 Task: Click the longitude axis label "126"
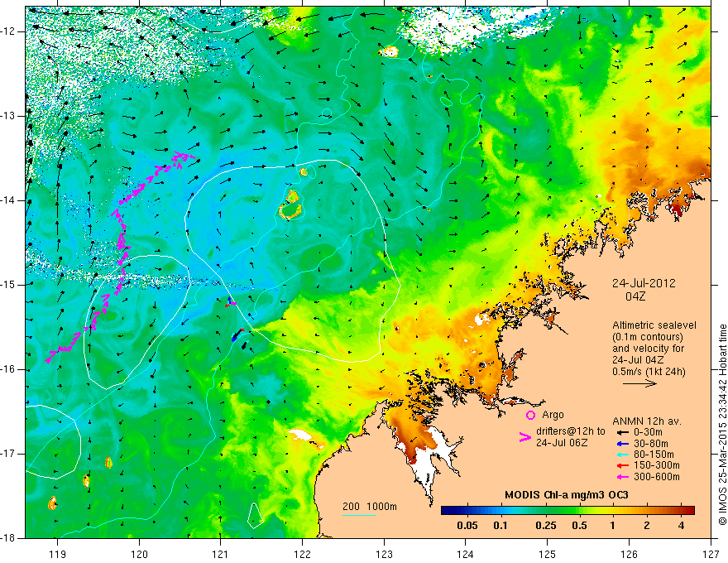pos(629,554)
